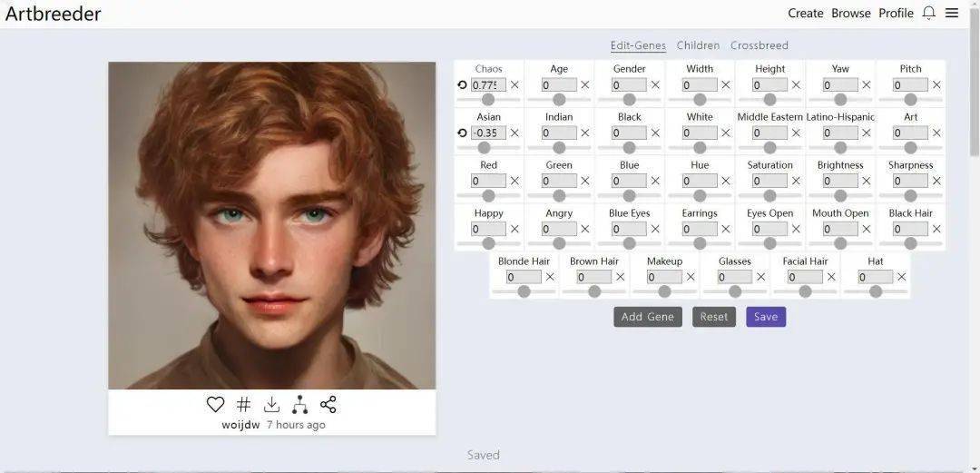980x473 pixels.
Task: Click the Brown Hair value input field
Action: coord(594,277)
